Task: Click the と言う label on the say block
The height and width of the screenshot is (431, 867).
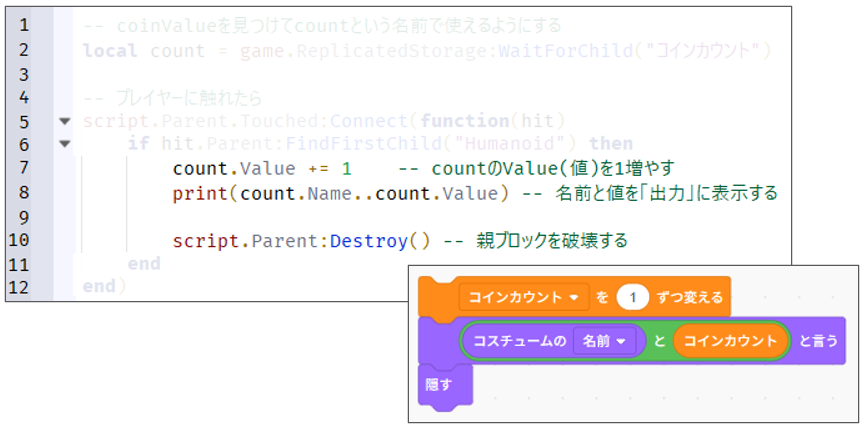Action: 819,341
